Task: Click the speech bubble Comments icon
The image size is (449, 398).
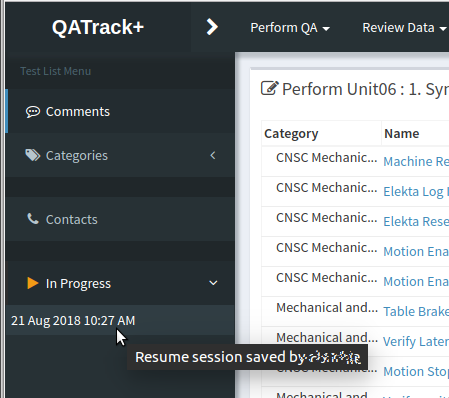Action: click(x=33, y=112)
